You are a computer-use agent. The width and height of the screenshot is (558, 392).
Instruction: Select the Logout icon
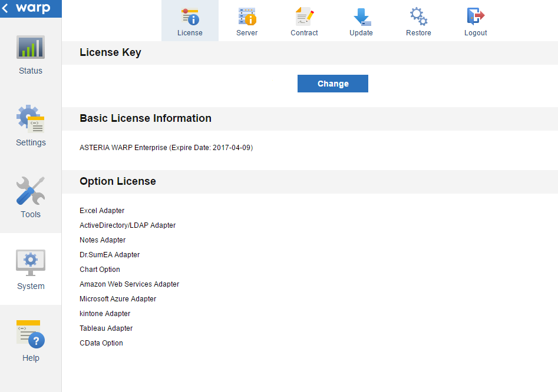(475, 21)
